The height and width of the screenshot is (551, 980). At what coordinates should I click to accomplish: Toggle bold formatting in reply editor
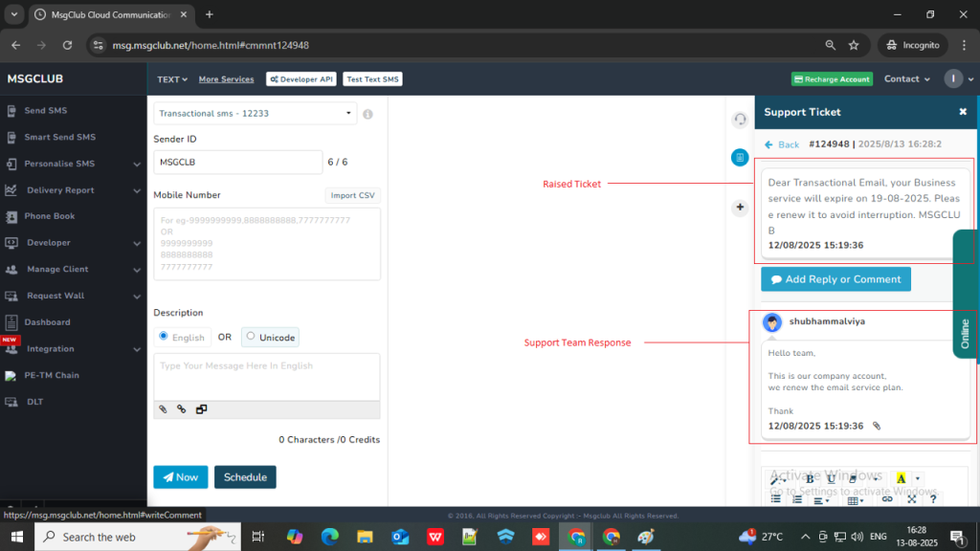tap(810, 479)
